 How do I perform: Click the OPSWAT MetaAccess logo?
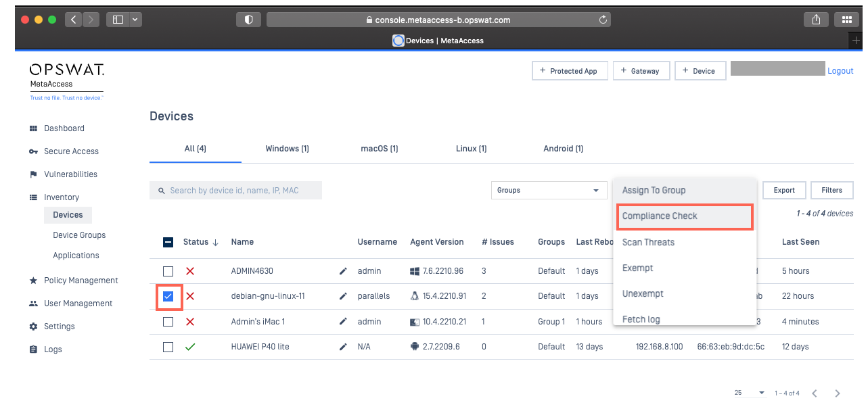click(x=66, y=80)
